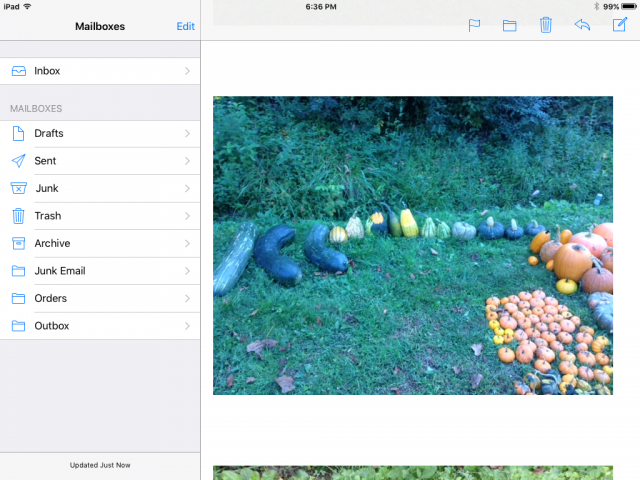This screenshot has height=480, width=640.
Task: Tap the MAILBOXES section header
Action: click(36, 109)
